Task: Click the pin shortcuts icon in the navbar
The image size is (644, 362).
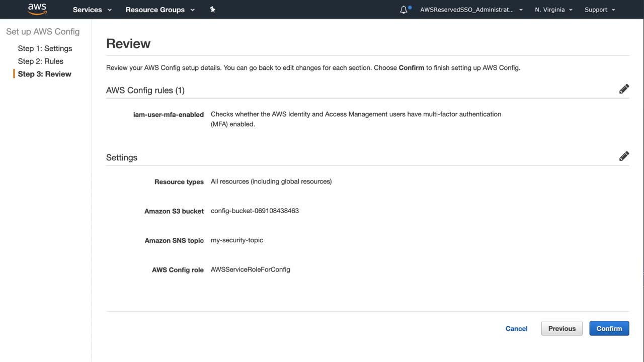Action: pos(212,10)
